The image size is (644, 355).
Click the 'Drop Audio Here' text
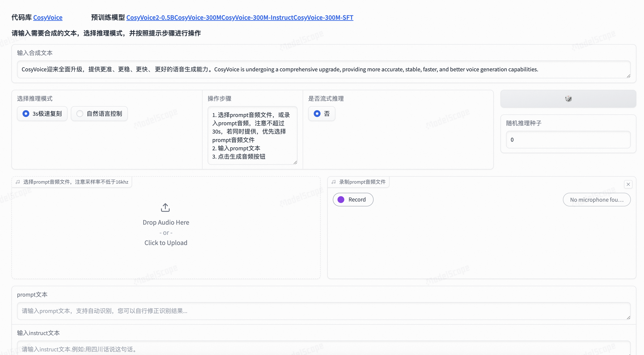[x=166, y=222]
